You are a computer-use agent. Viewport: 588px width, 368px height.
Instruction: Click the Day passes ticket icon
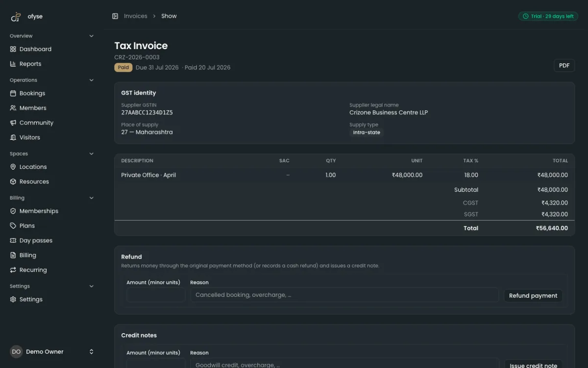tap(13, 240)
